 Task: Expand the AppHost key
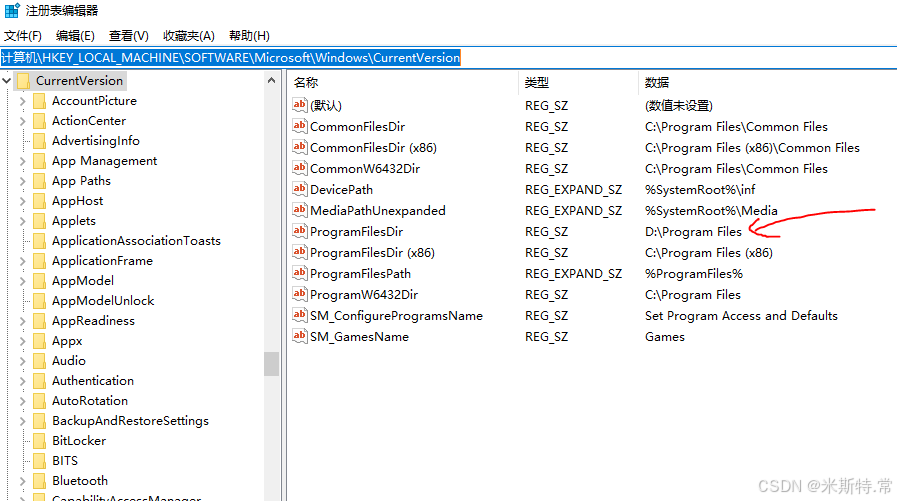coord(22,201)
